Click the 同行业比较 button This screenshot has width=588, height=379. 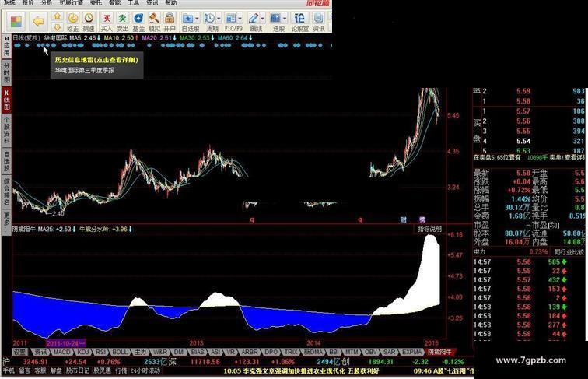pyautogui.click(x=569, y=252)
